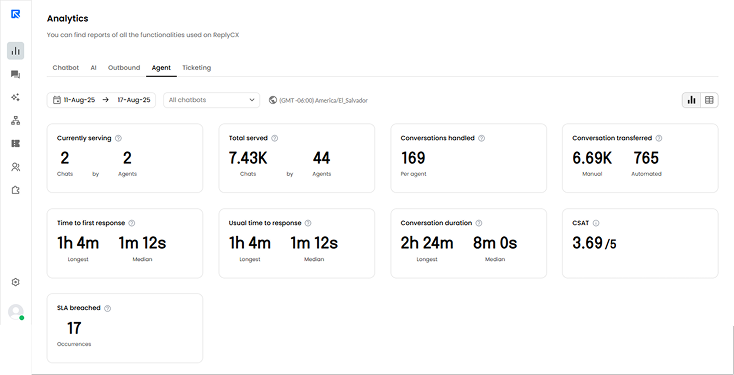Screen dimensions: 734x375
Task: Click the help icon beside Conversations handled
Action: [482, 138]
